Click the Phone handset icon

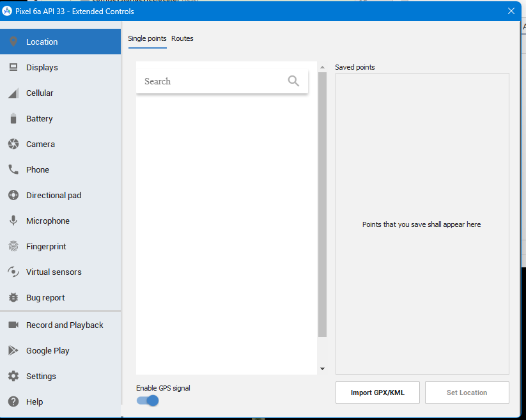coord(13,169)
